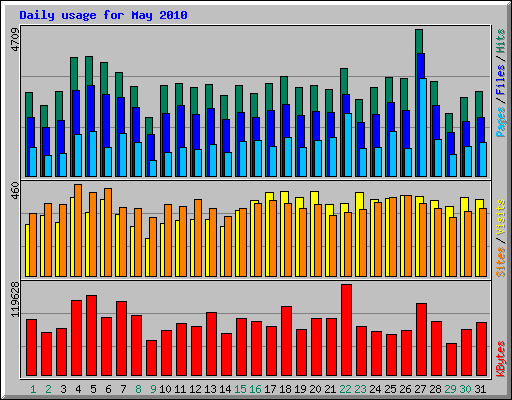Click day 14 on the x-axis
Image resolution: width=512 pixels, height=400 pixels.
click(x=225, y=389)
